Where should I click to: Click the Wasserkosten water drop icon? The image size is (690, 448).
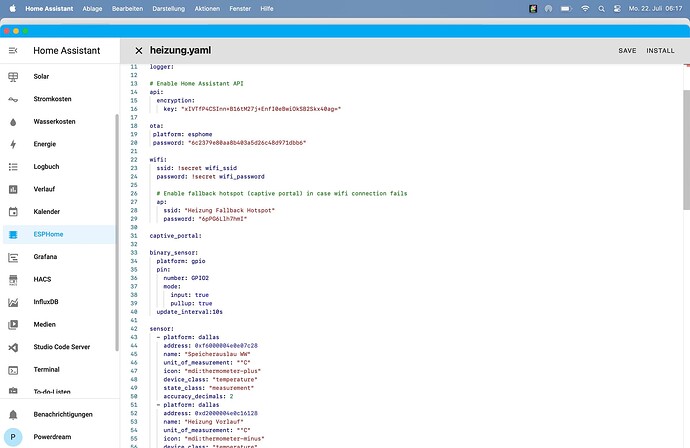tap(13, 122)
